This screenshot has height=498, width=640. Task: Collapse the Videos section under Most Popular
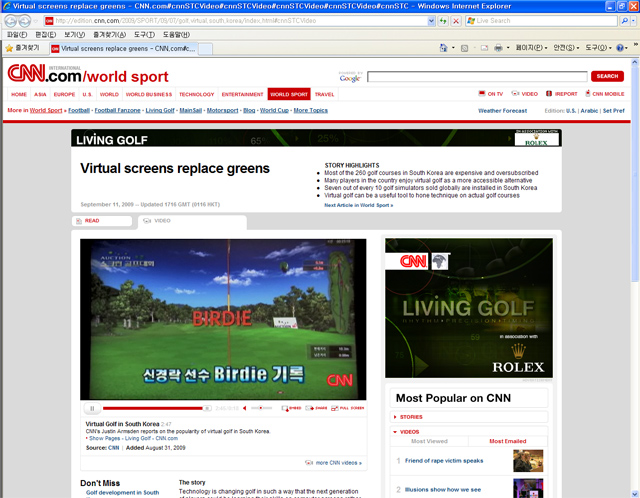(410, 431)
